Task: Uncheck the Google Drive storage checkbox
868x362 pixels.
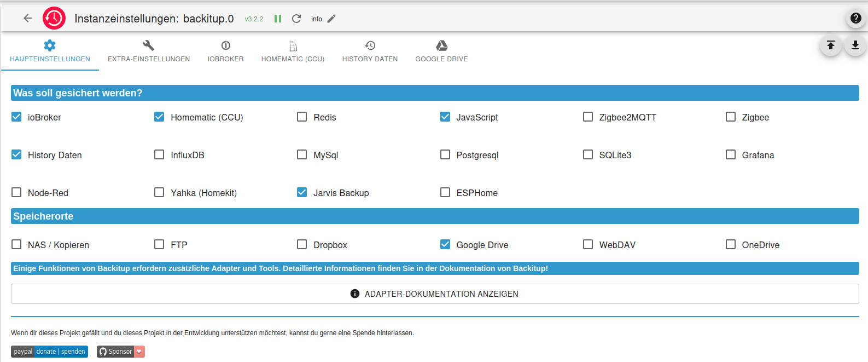Action: coord(445,244)
